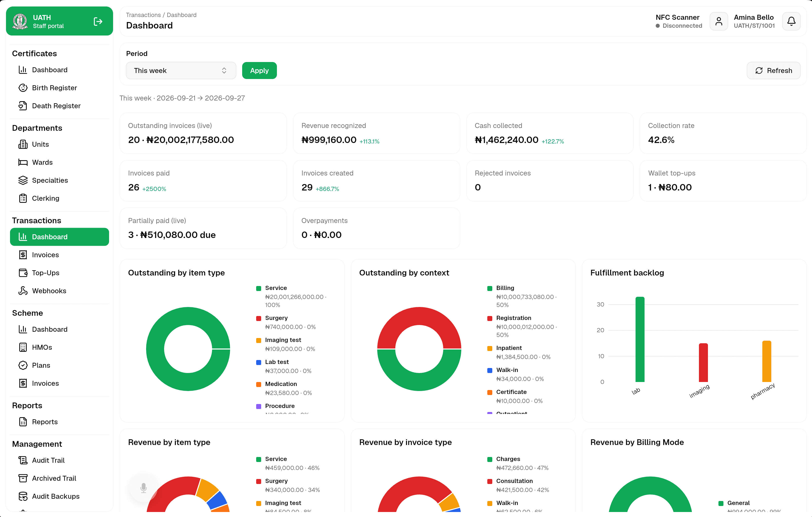
Task: Click the Wards bed icon
Action: pos(23,162)
